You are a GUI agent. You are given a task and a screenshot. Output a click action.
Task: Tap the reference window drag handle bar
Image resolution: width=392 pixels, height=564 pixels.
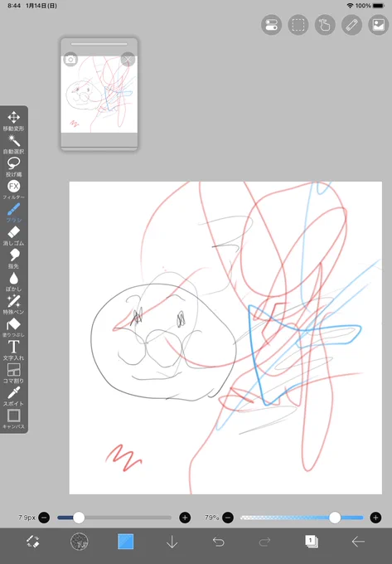click(x=99, y=44)
